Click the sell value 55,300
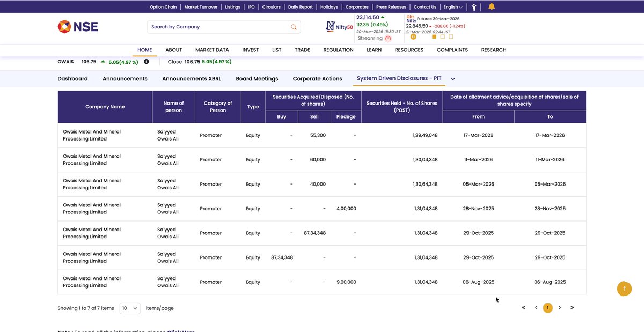Screen dimensions: 644x332 (318, 135)
